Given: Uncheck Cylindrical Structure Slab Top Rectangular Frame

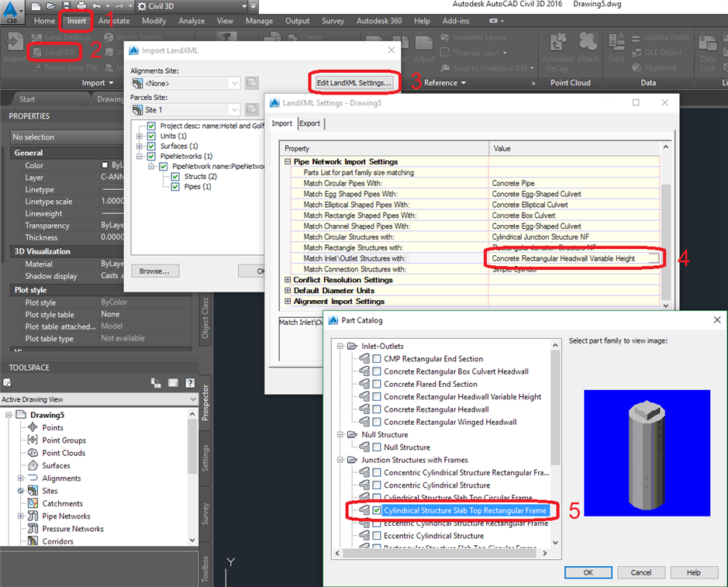Looking at the screenshot, I should click(x=376, y=510).
